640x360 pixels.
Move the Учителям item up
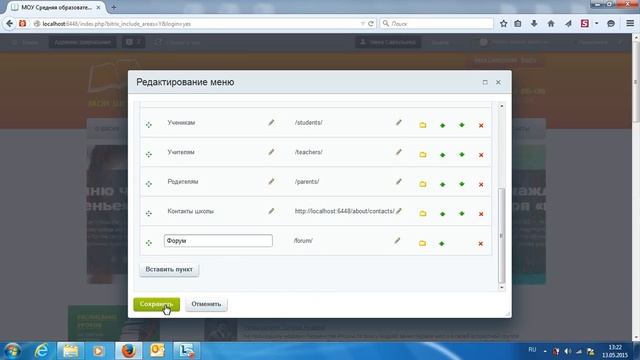[x=442, y=155]
